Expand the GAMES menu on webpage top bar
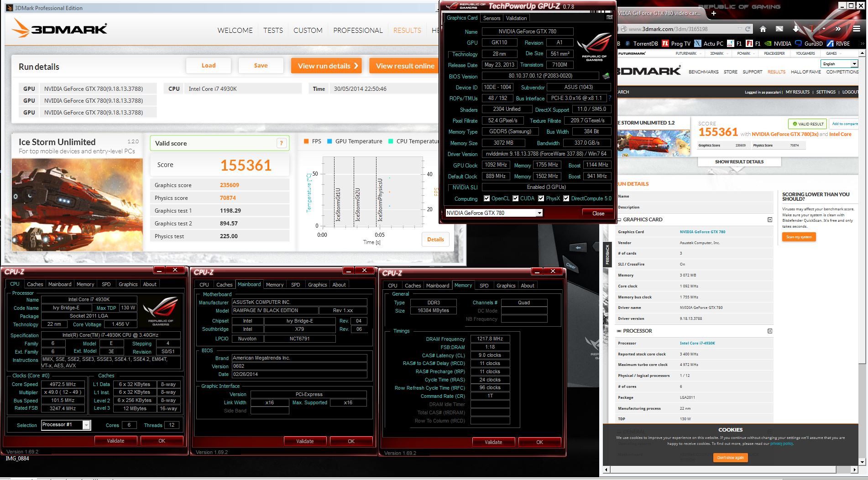This screenshot has height=480, width=868. (x=833, y=53)
